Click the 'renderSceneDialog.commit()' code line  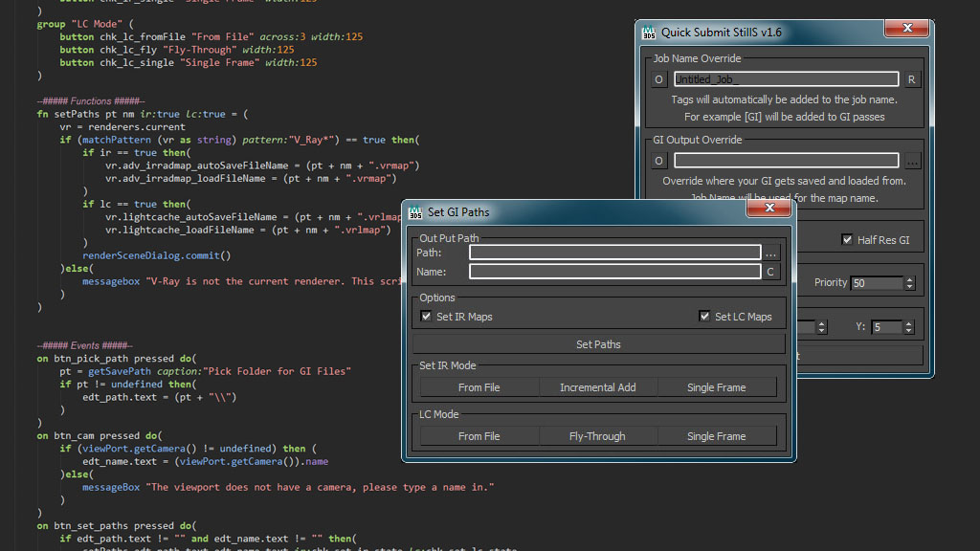pos(157,255)
